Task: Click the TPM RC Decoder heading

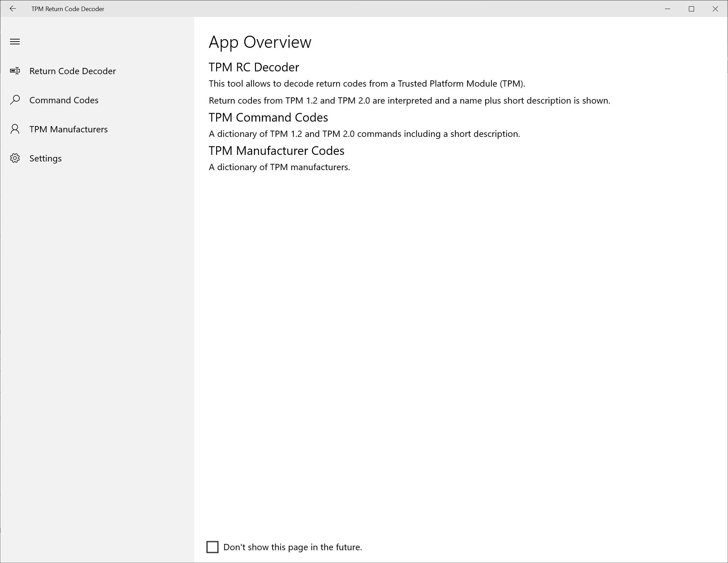Action: 254,67
